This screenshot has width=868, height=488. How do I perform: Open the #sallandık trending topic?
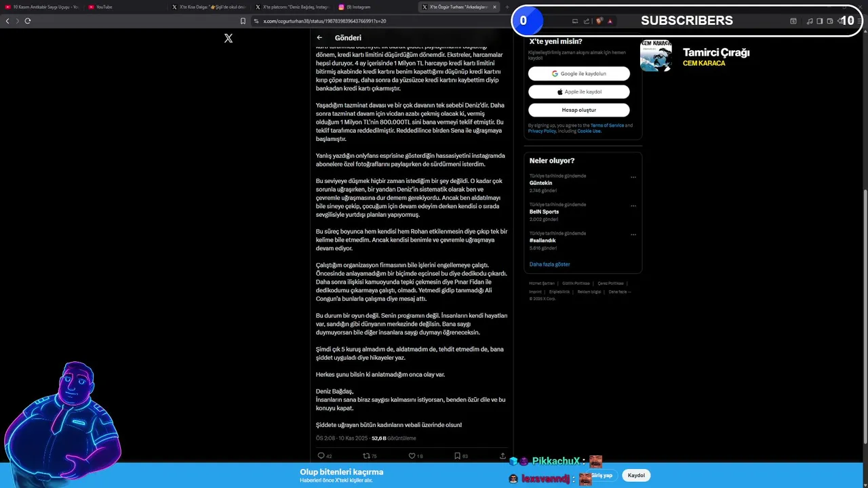[x=542, y=240]
